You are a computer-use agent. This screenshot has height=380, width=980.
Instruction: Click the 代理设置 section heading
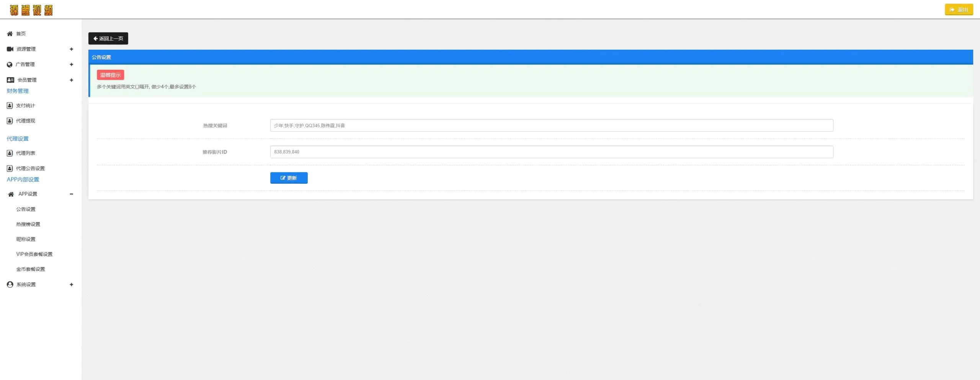tap(18, 139)
